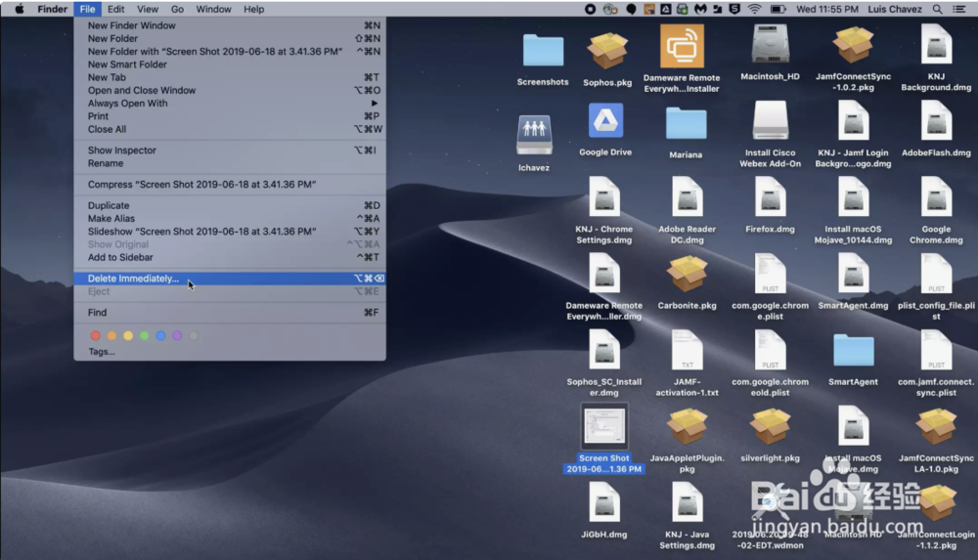Click the Wed 11:55 PM clock

pos(827,9)
